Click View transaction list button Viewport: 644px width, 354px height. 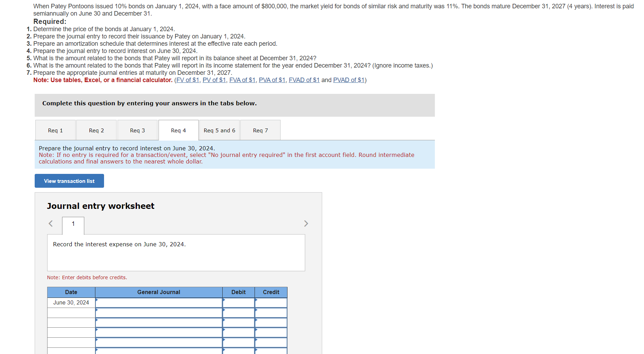coord(69,181)
